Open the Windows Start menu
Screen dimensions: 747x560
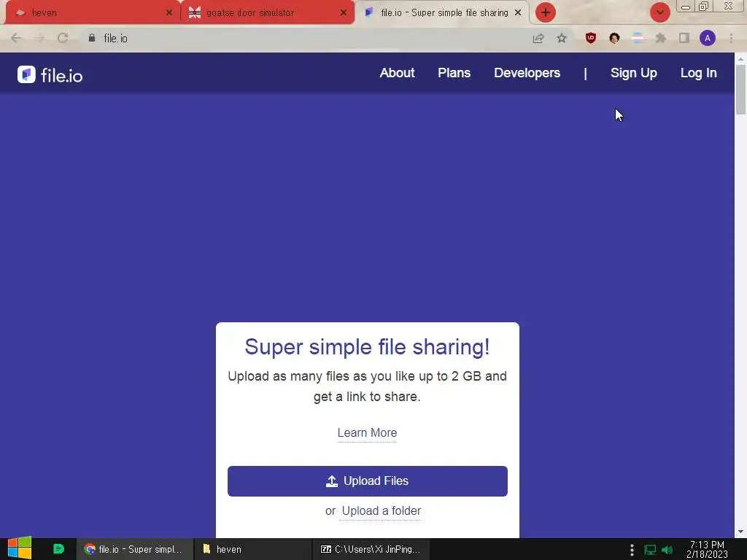pyautogui.click(x=20, y=548)
